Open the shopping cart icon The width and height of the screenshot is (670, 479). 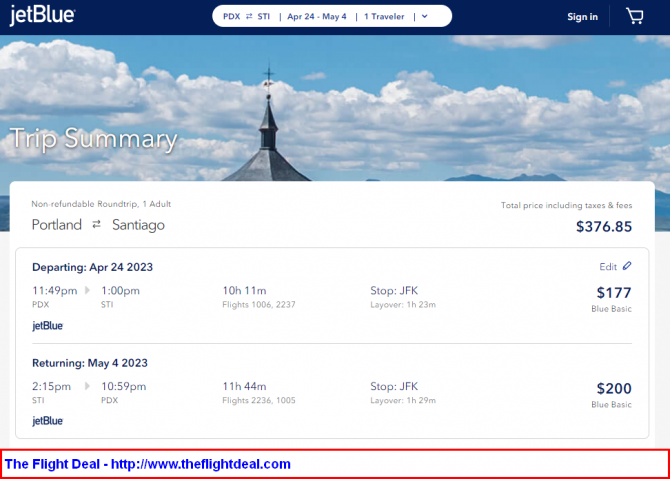coord(635,16)
